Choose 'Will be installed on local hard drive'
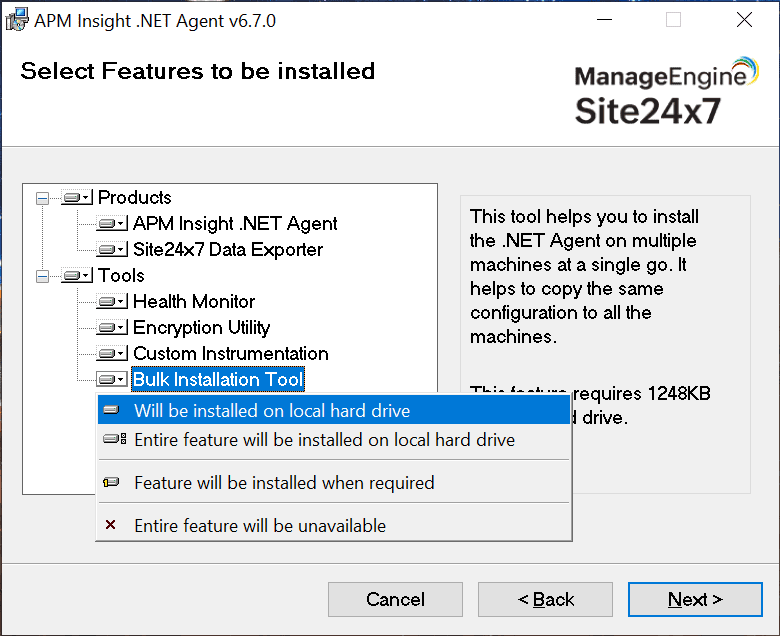This screenshot has height=636, width=780. pos(272,411)
